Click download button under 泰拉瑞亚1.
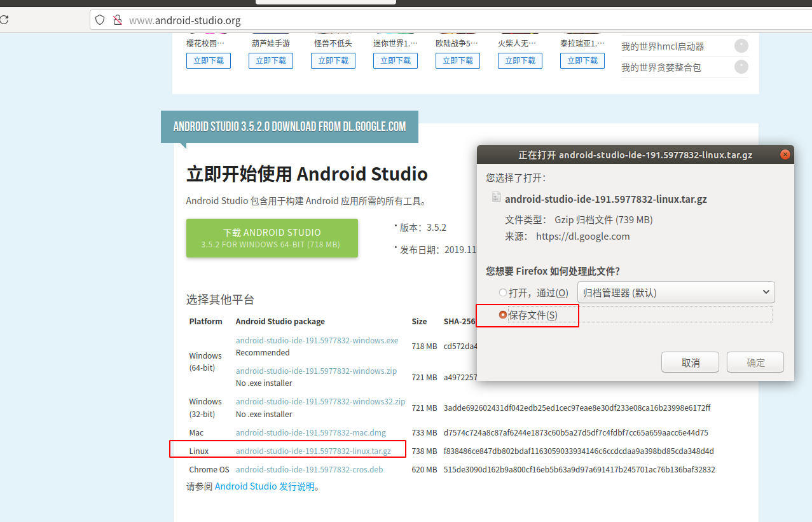This screenshot has height=522, width=812. [582, 60]
